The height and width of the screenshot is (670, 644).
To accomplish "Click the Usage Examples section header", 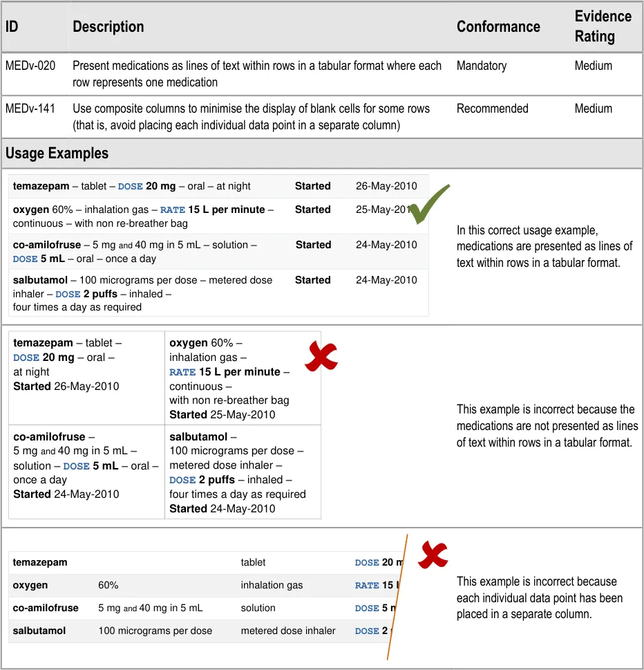I will (57, 153).
